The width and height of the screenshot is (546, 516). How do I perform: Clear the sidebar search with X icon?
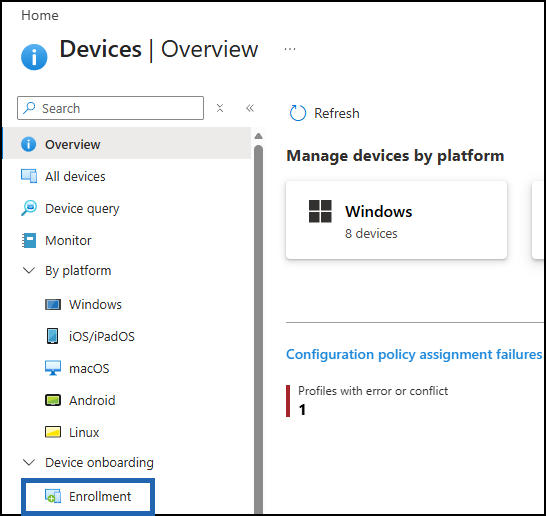220,108
